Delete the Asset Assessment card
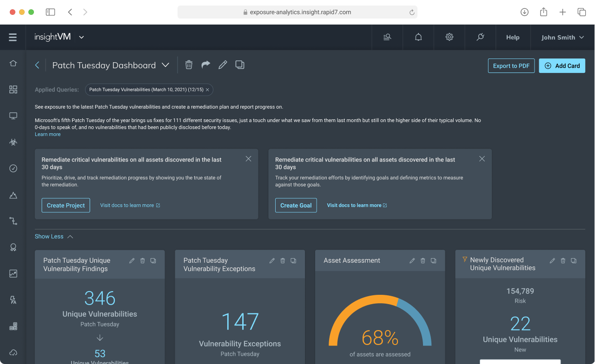 (x=423, y=261)
